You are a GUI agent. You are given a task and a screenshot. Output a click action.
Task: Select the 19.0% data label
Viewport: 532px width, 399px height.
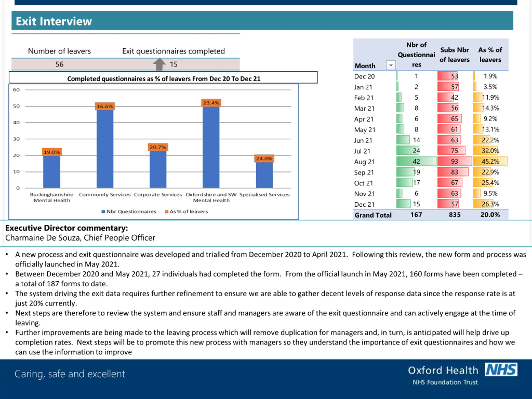(52, 152)
